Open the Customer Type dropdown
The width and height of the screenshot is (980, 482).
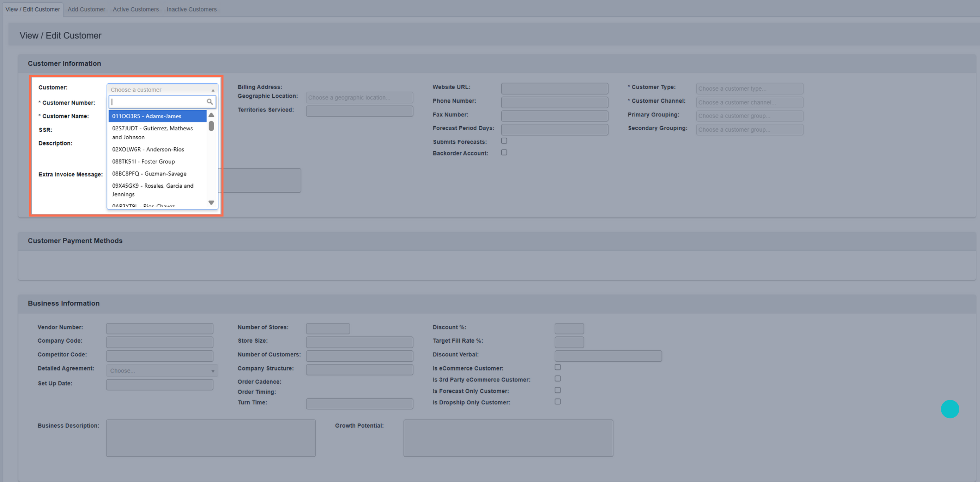[749, 89]
